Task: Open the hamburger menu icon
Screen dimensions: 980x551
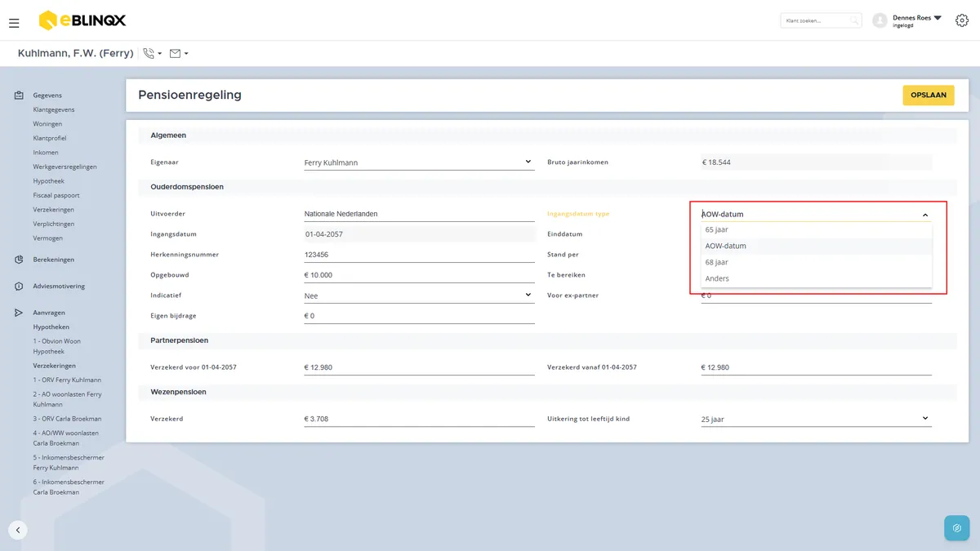Action: 14,23
